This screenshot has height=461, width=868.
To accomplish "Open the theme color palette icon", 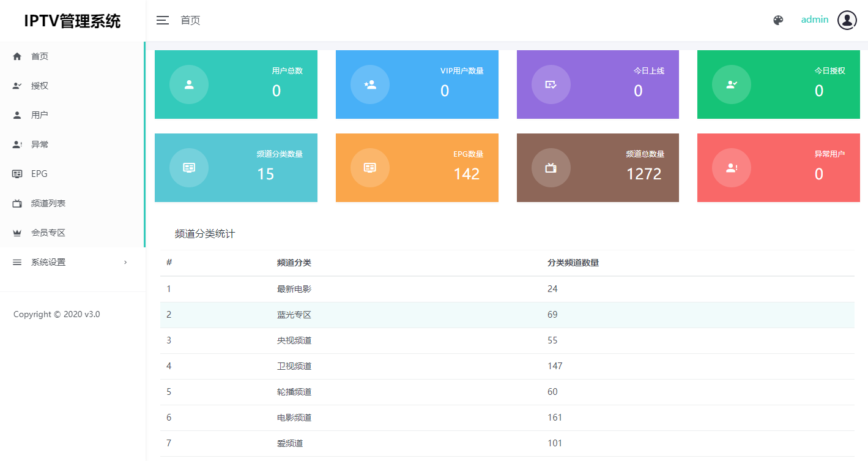I will pyautogui.click(x=778, y=20).
